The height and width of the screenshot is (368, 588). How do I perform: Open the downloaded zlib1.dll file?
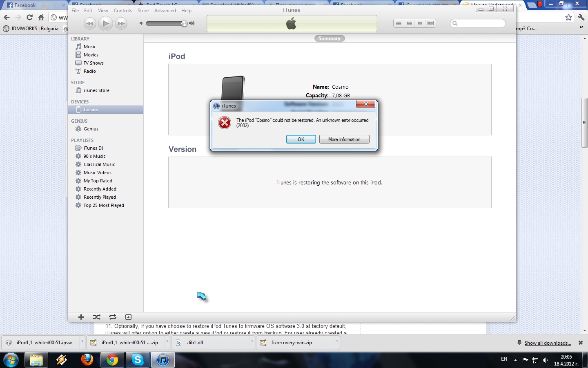[210, 343]
